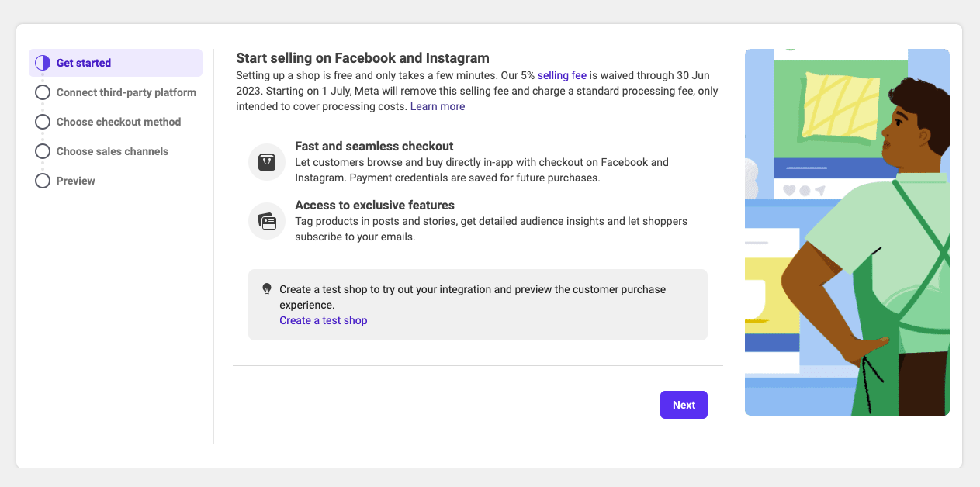
Task: Navigate to the Choose sales channels step
Action: point(112,151)
